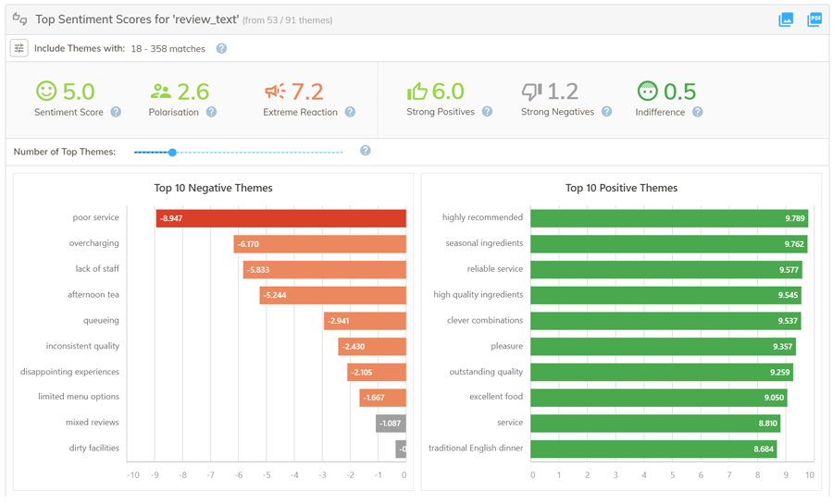Click the Strong Positives thumbs-up icon

[417, 92]
